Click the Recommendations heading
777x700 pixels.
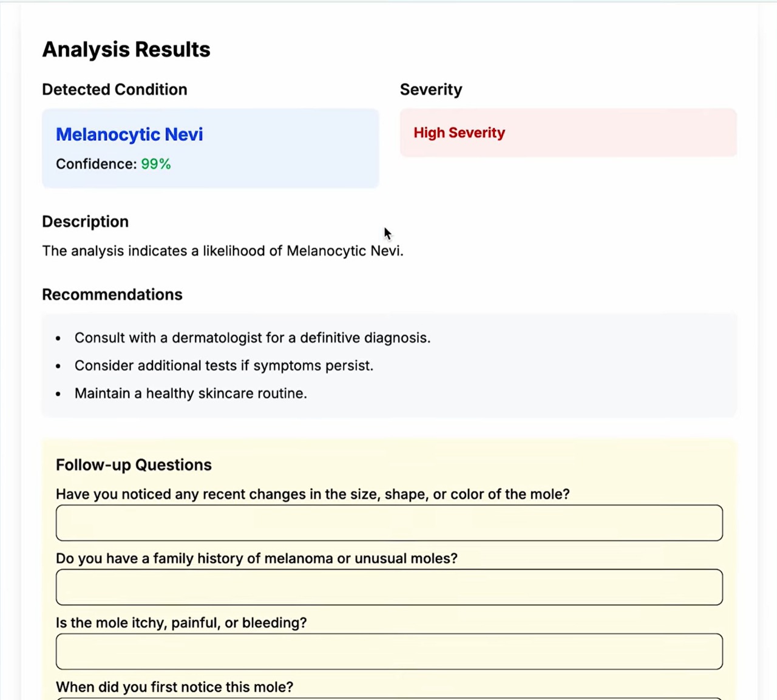tap(112, 294)
